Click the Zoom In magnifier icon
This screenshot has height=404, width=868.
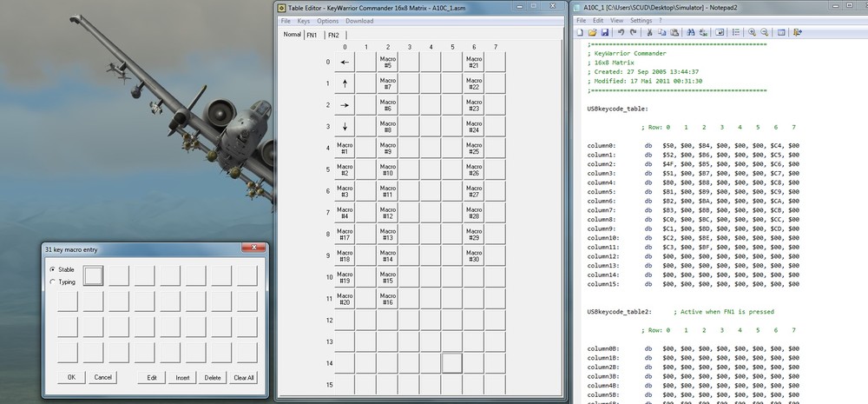[752, 32]
